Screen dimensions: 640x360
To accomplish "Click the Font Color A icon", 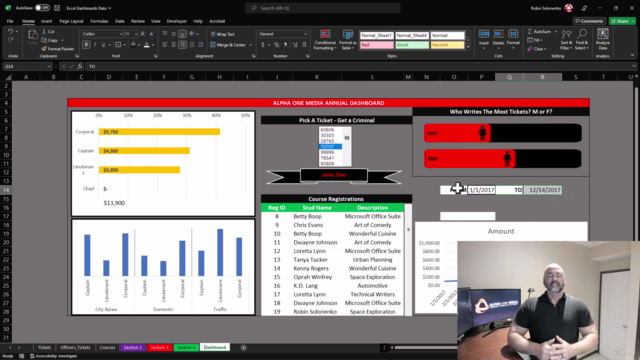I will click(147, 45).
